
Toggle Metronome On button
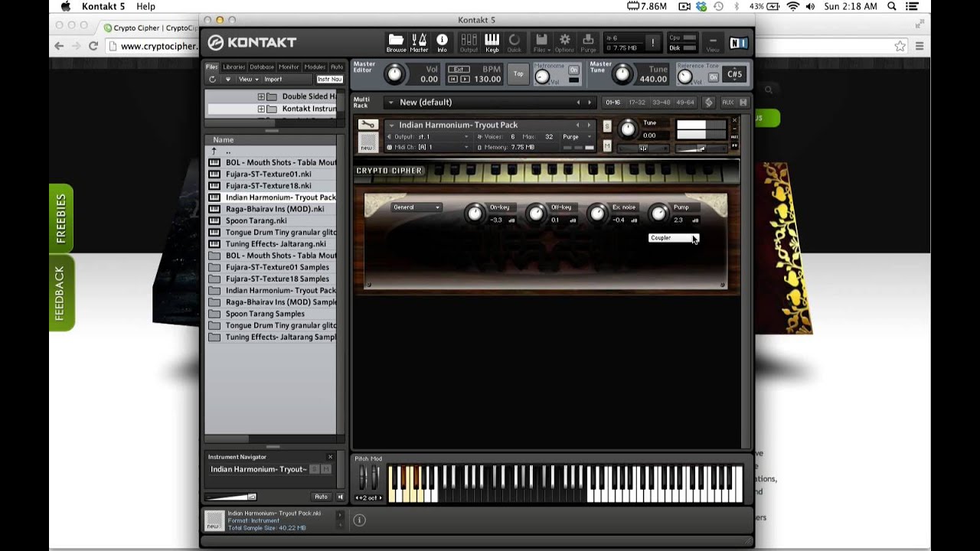pyautogui.click(x=573, y=70)
